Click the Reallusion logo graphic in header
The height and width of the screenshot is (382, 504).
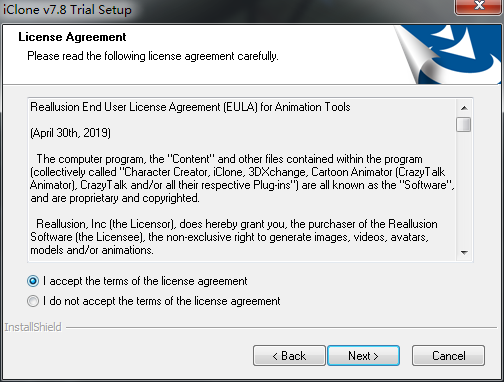click(448, 55)
